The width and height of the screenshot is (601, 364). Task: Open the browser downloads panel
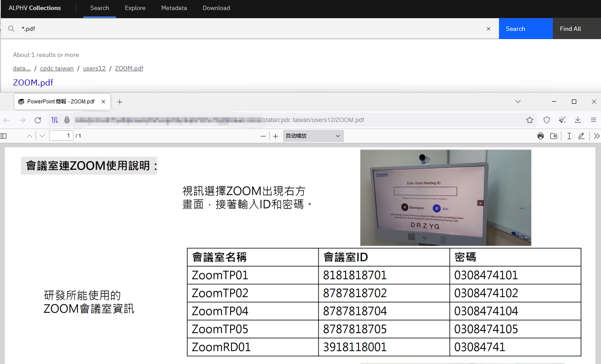point(578,120)
